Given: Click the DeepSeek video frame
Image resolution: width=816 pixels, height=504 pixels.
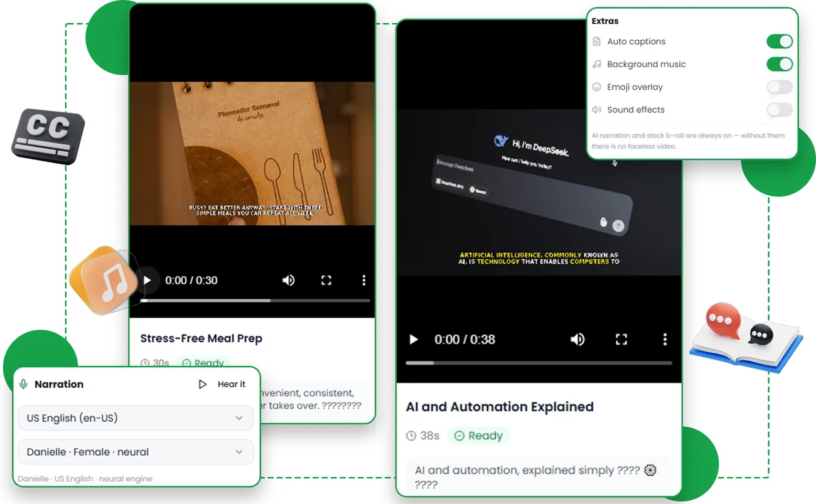Looking at the screenshot, I should pyautogui.click(x=539, y=192).
